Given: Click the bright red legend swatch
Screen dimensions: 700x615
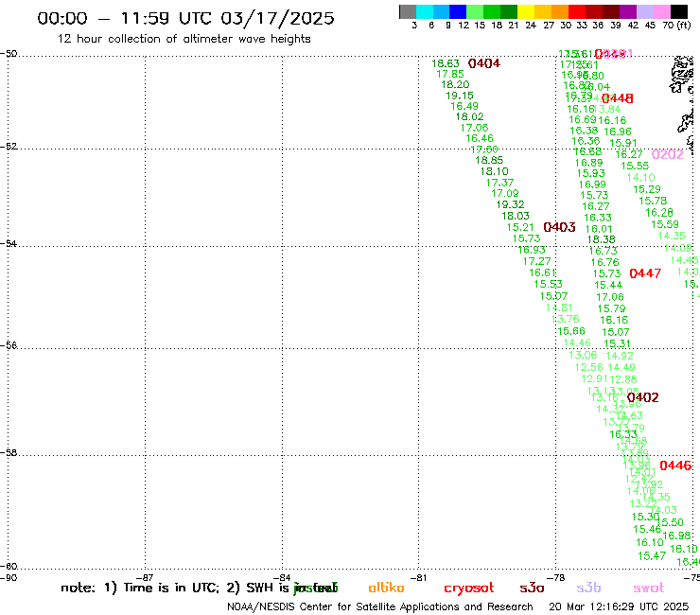Looking at the screenshot, I should [x=577, y=11].
